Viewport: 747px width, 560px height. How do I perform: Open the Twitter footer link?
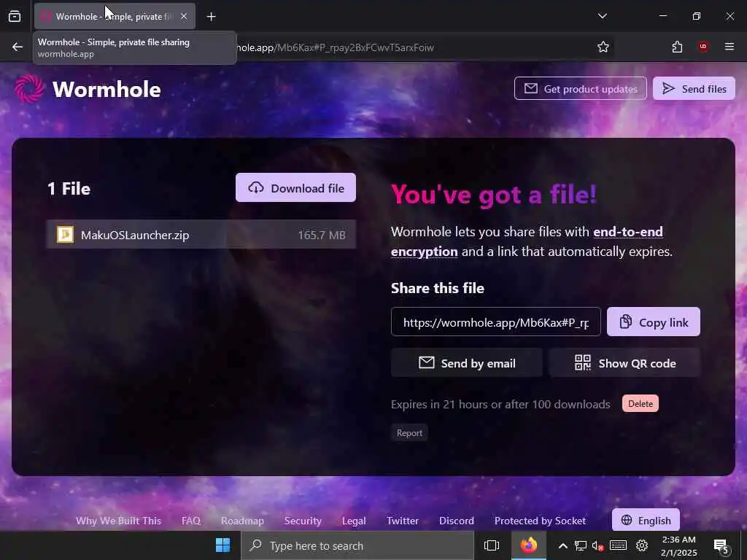403,521
